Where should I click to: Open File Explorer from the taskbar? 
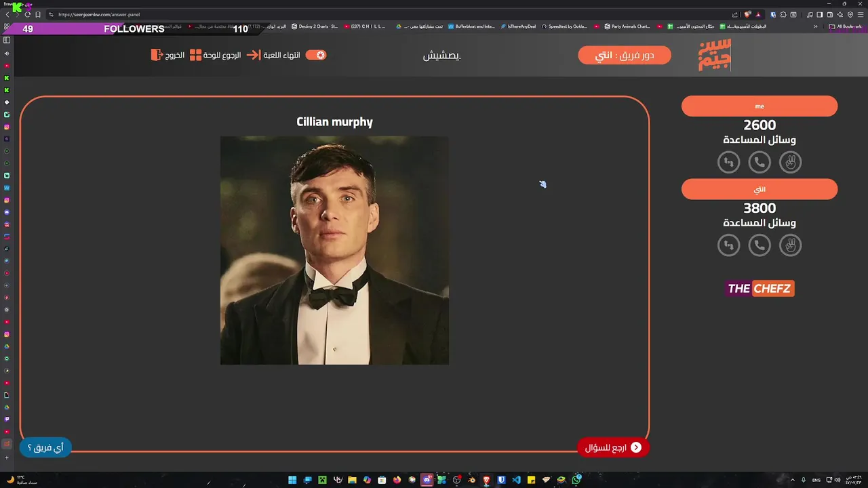(352, 480)
